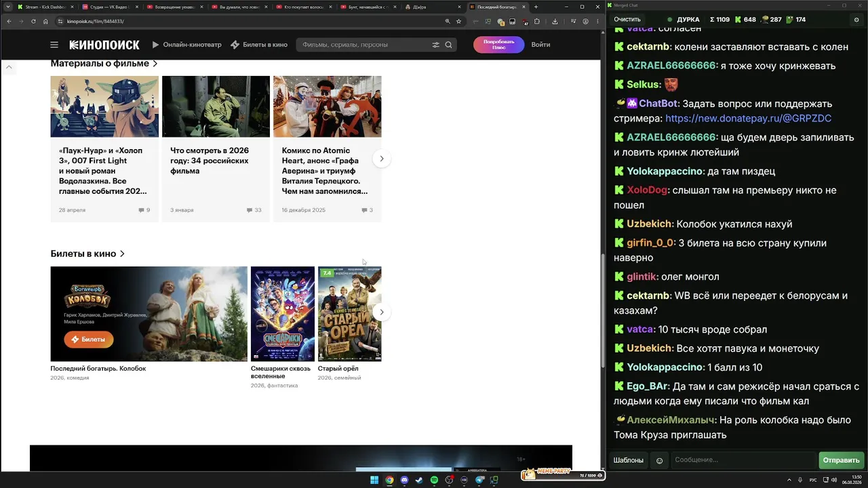Open Telegram from the taskbar

pyautogui.click(x=479, y=481)
